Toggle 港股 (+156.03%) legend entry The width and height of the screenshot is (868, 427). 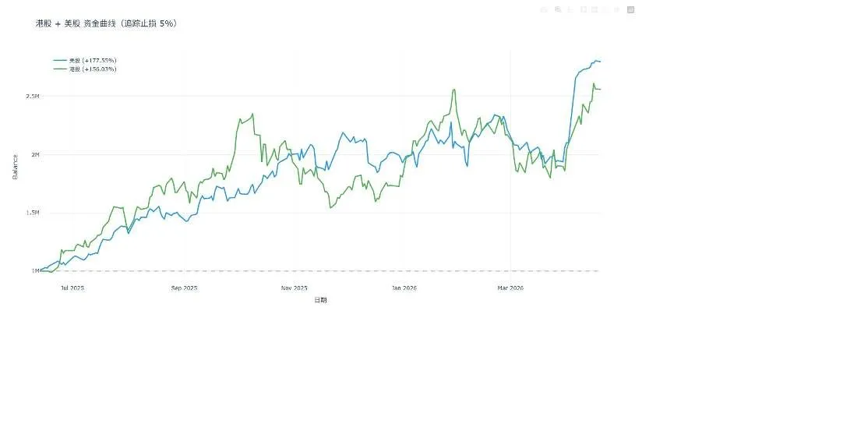pos(85,69)
